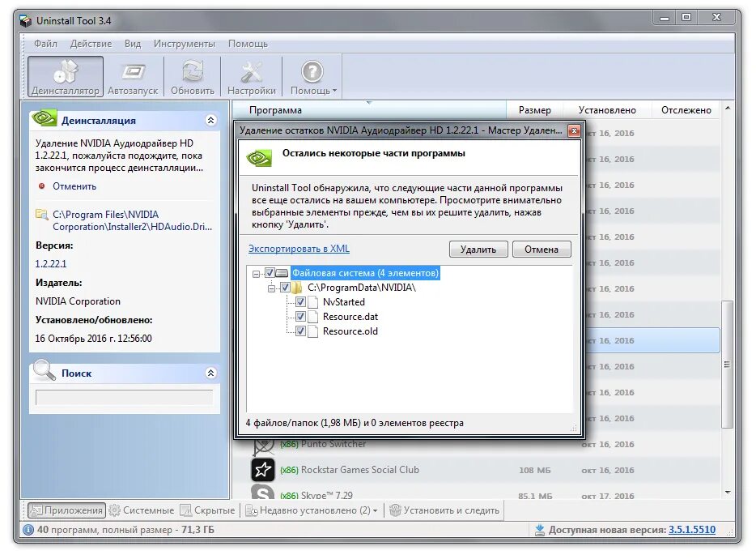Open Недавно установлено (2) dropdown
This screenshot has height=559, width=756.
pos(312,510)
